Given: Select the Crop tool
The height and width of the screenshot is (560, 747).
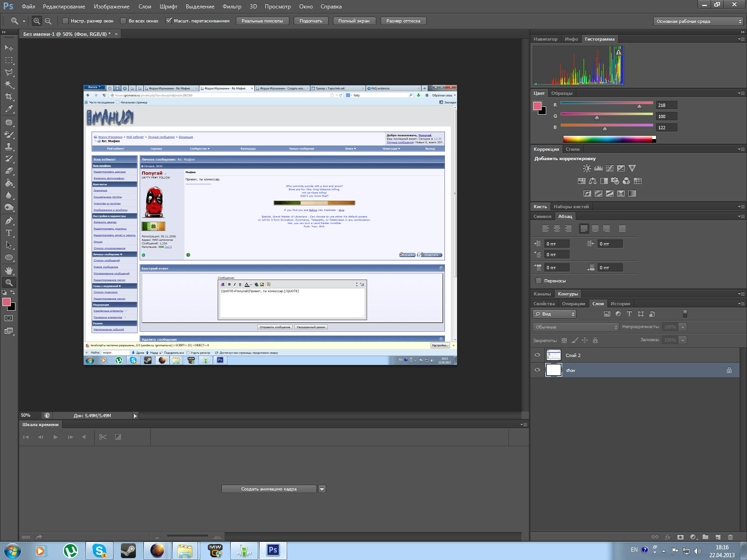Looking at the screenshot, I should click(9, 97).
